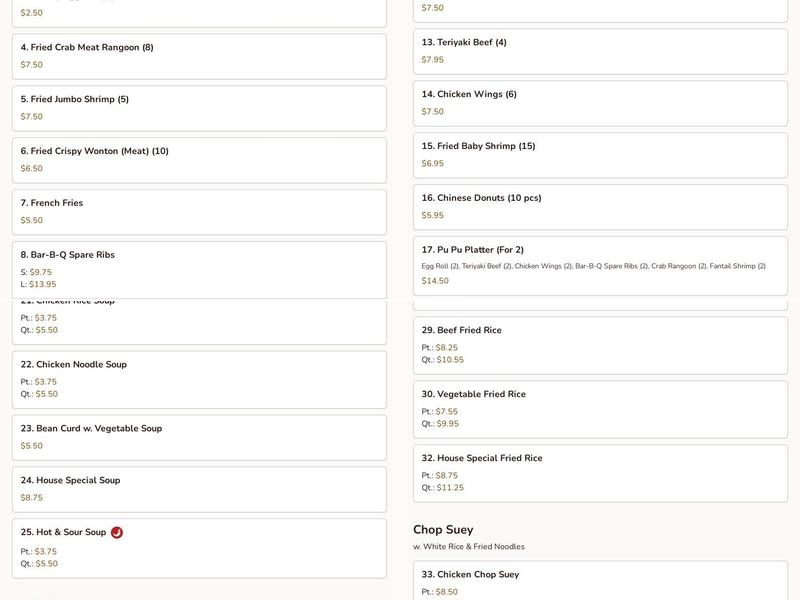Click the spicy chili icon beside Hot & Sour Soup

117,533
